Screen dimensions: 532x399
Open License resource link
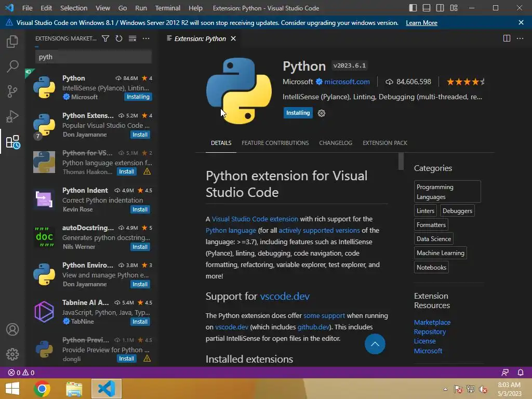424,341
